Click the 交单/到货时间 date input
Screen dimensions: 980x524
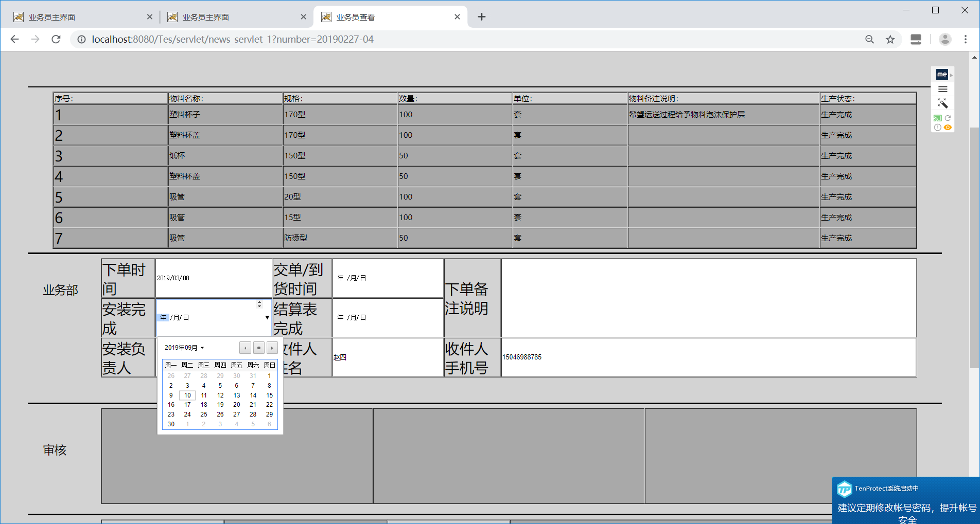click(388, 278)
